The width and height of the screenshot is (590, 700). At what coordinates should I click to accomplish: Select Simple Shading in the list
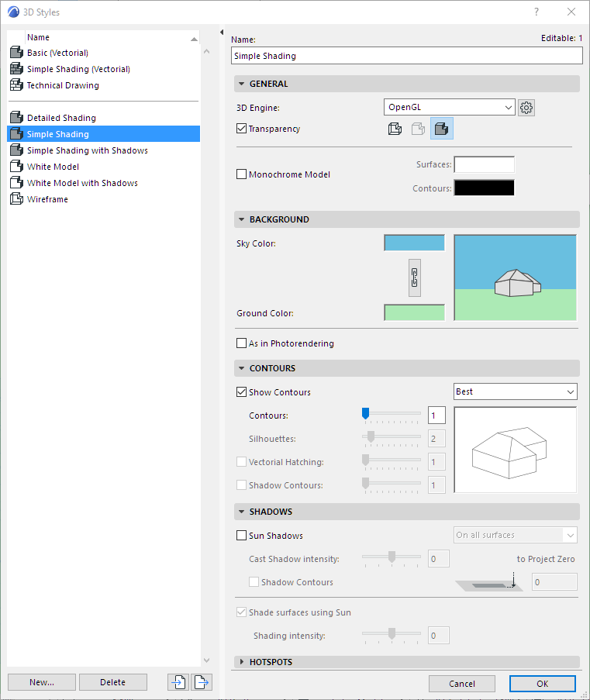104,134
